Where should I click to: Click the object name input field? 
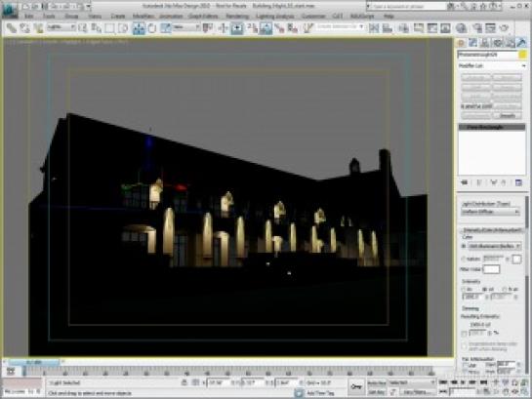point(487,55)
